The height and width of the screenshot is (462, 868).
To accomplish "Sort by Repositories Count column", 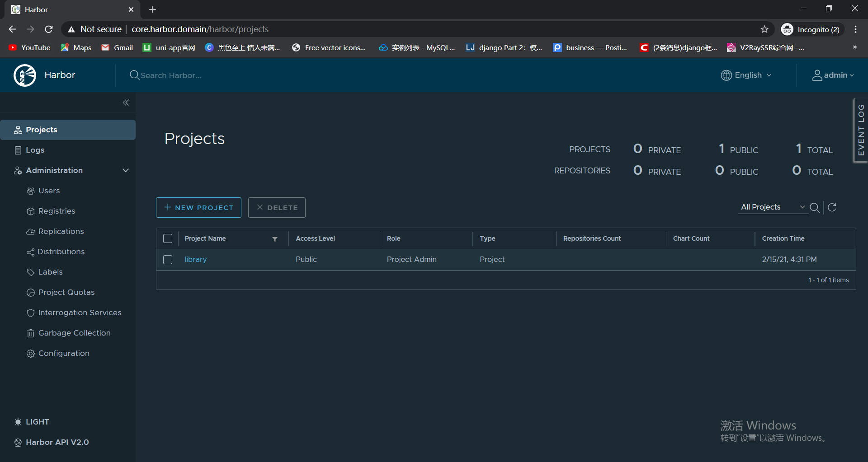I will (592, 238).
